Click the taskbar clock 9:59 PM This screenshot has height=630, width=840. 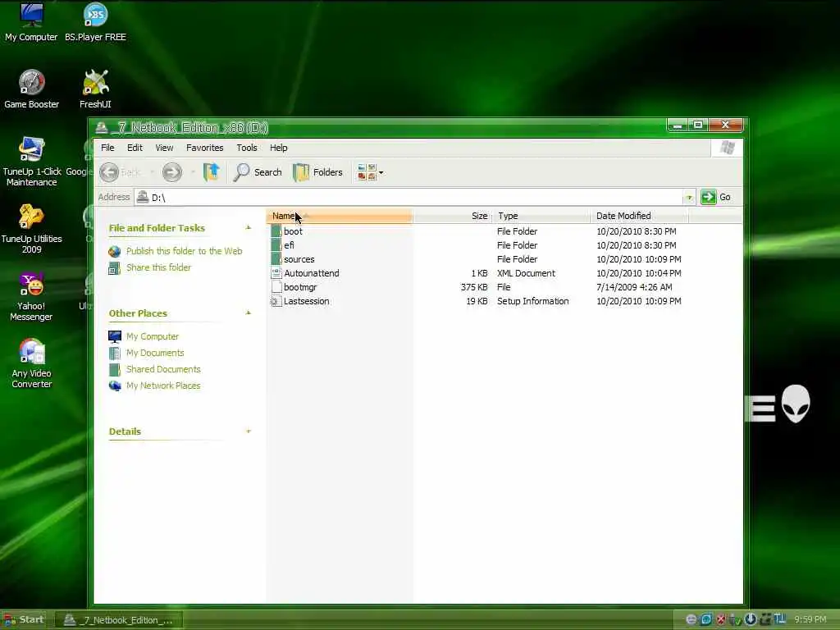pyautogui.click(x=810, y=620)
